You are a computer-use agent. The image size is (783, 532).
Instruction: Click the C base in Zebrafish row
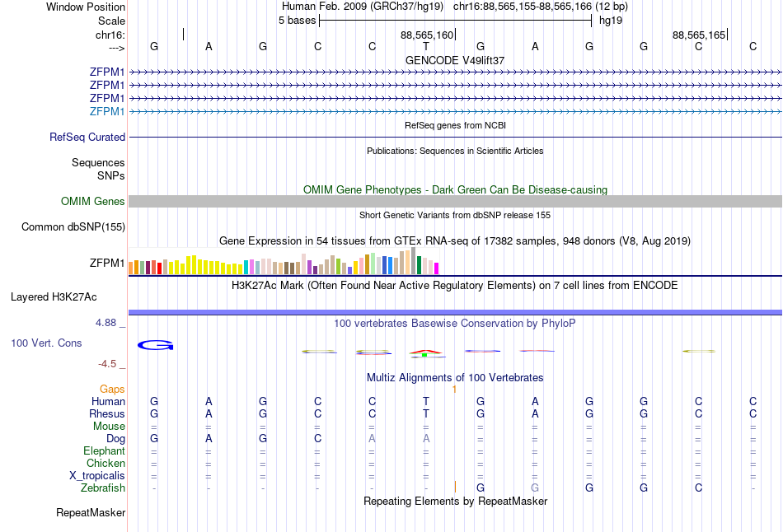coord(698,488)
